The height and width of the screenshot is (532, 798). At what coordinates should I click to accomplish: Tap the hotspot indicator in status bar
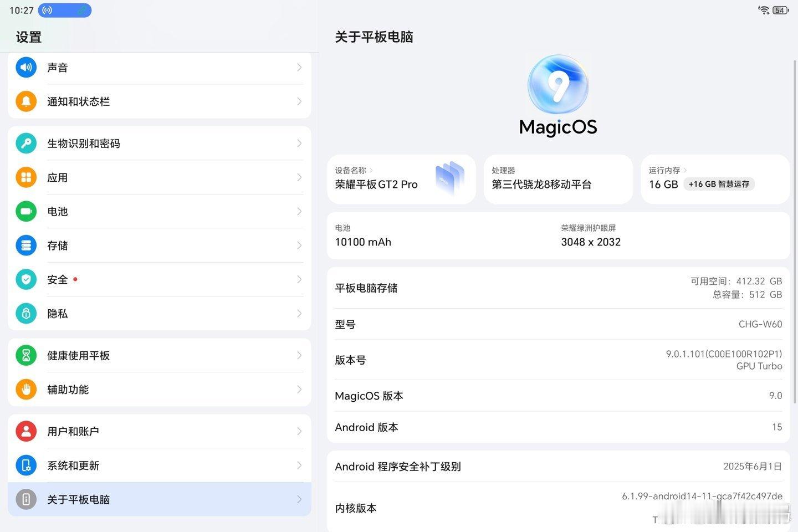pos(64,10)
